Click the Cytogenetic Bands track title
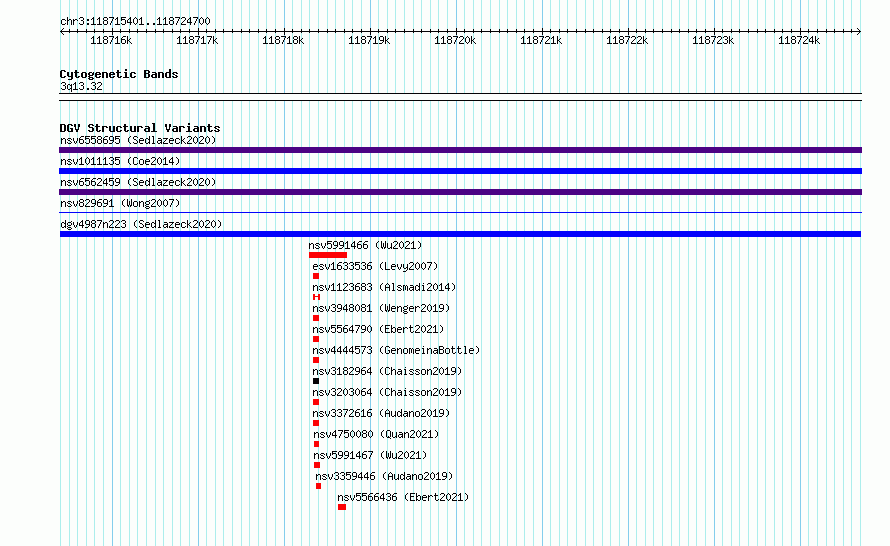 [119, 74]
